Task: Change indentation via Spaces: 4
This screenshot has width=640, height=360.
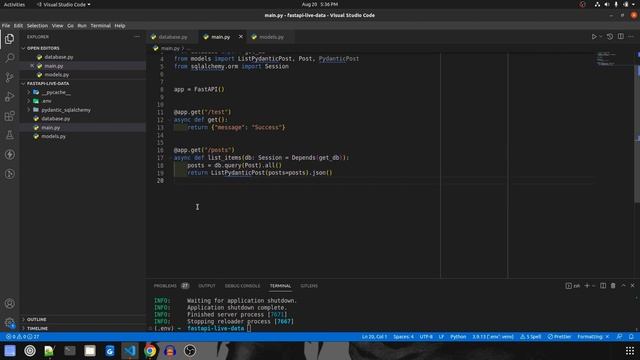Action: (x=403, y=337)
